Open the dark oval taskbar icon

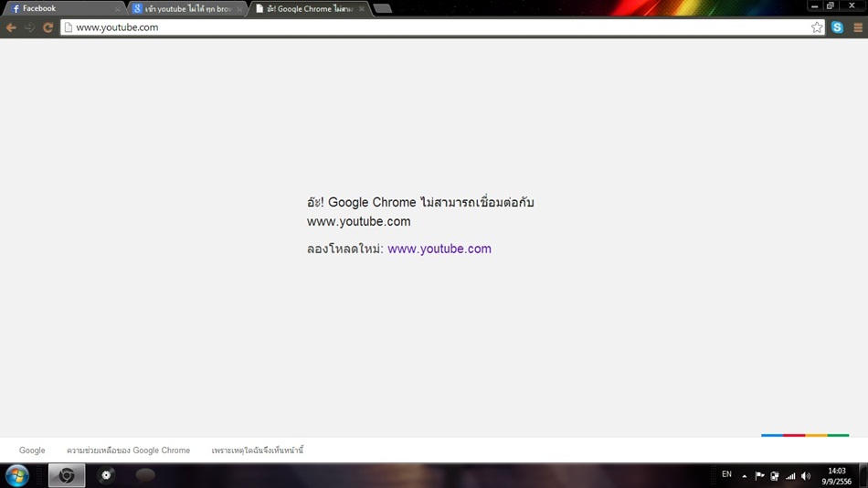coord(145,475)
